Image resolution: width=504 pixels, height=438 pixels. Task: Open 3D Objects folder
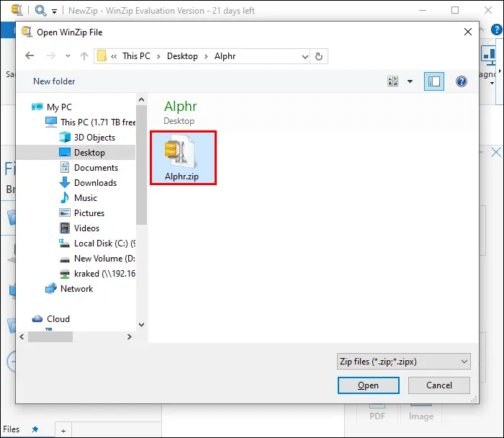[94, 138]
